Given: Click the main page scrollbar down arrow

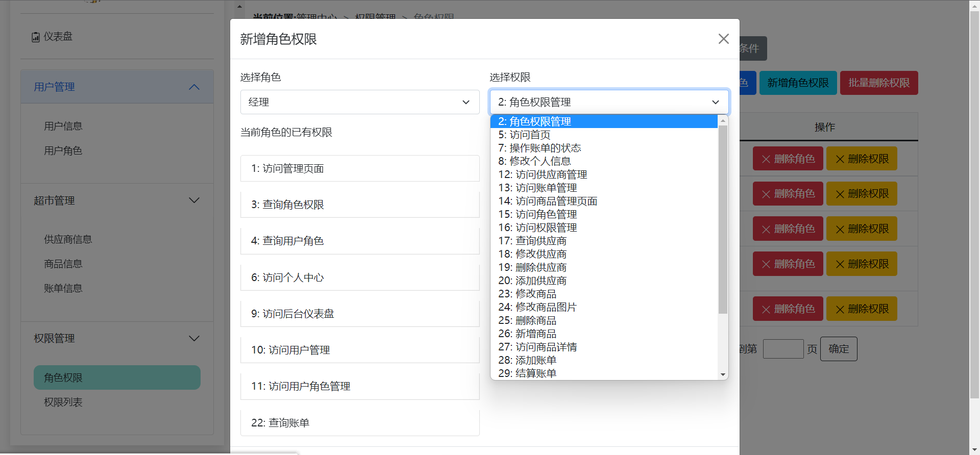Looking at the screenshot, I should [x=974, y=450].
